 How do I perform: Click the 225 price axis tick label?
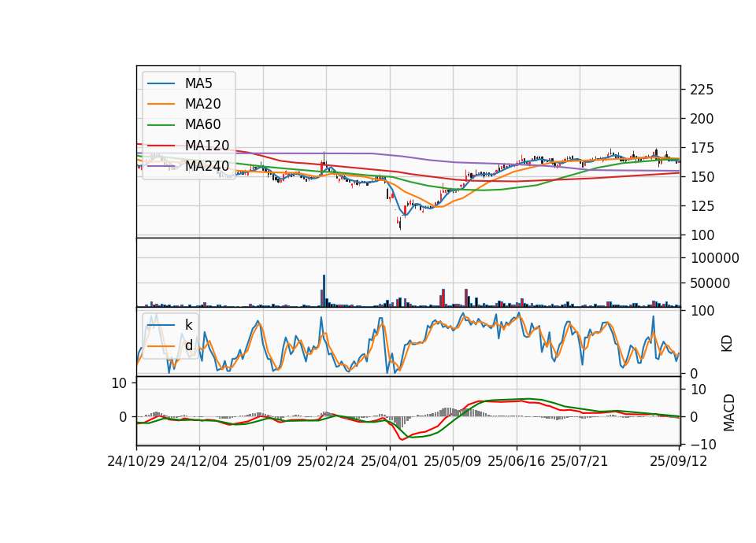[702, 90]
